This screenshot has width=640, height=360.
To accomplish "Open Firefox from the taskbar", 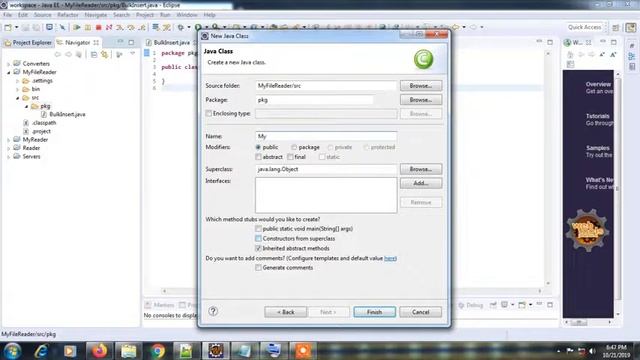I will point(99,351).
